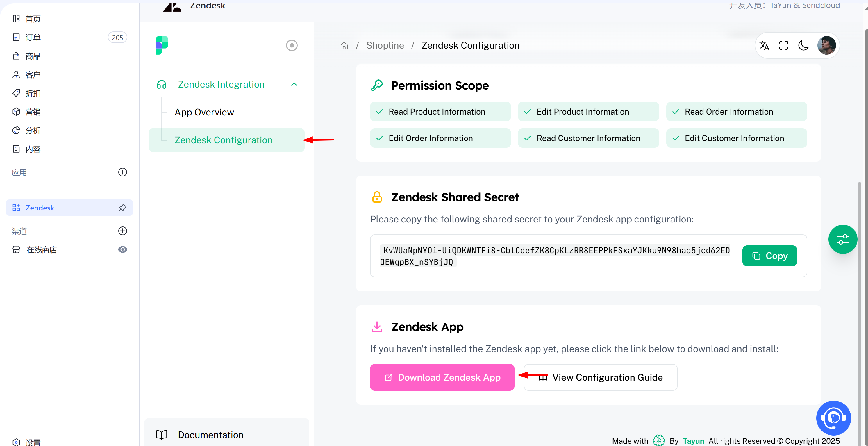This screenshot has width=868, height=446.
Task: Open View Configuration Guide
Action: click(x=601, y=377)
